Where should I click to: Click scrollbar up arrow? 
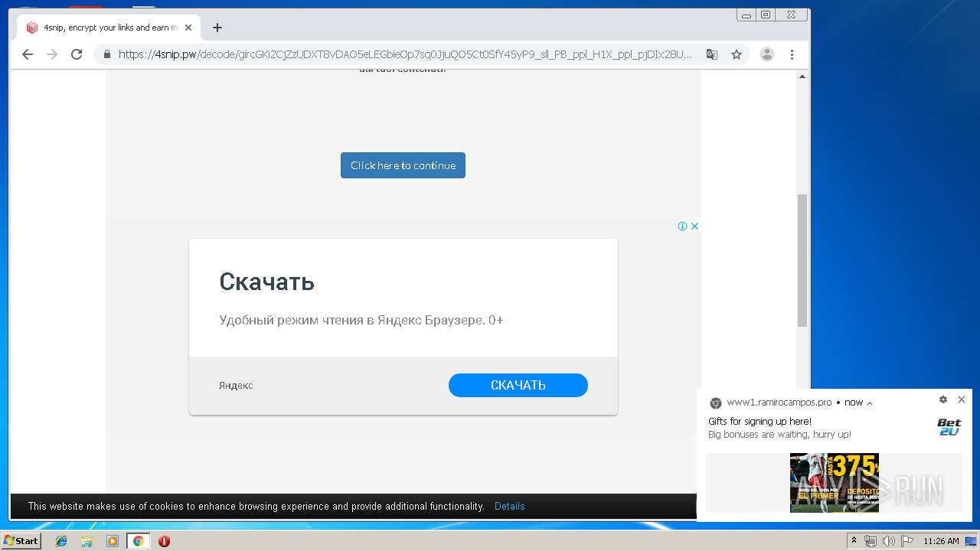pyautogui.click(x=802, y=77)
